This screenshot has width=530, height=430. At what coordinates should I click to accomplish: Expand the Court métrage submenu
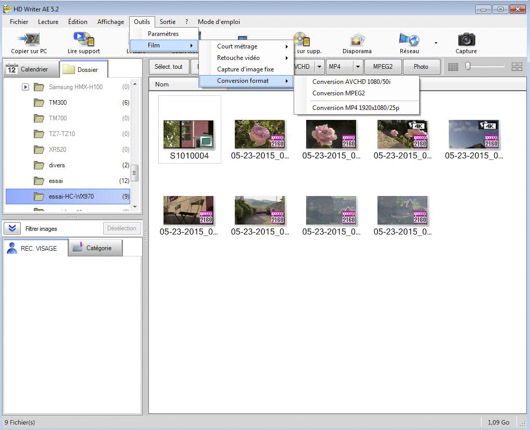(x=246, y=46)
